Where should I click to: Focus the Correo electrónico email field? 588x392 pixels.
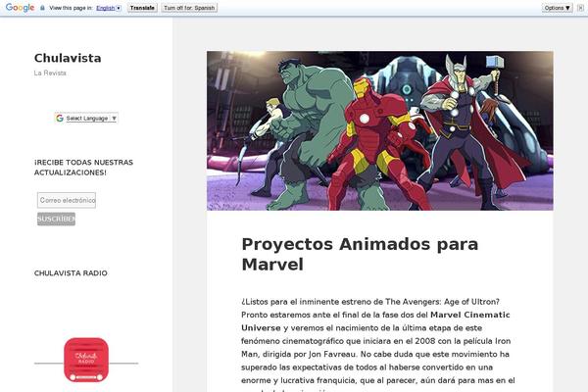coord(67,200)
